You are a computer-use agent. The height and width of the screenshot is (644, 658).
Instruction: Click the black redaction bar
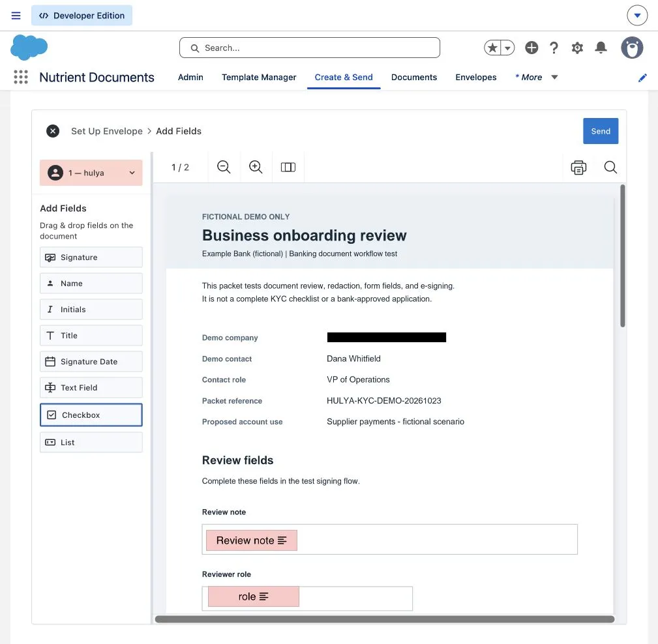387,337
